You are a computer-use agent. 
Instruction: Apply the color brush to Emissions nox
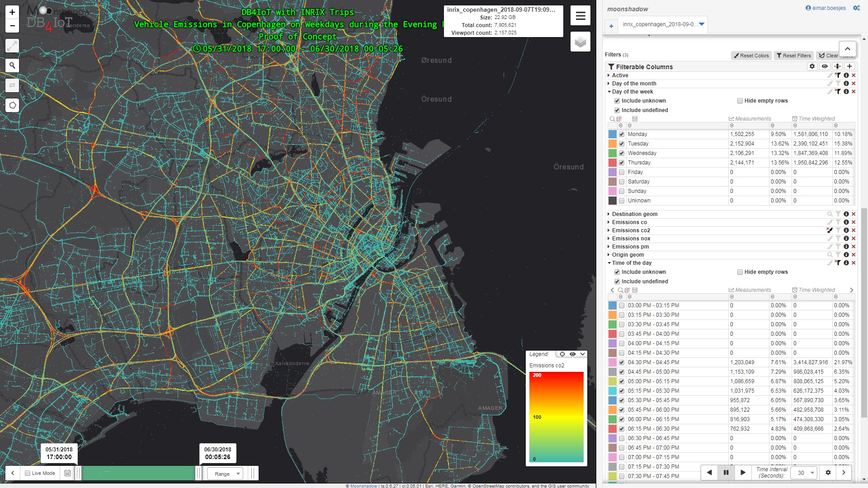click(830, 239)
